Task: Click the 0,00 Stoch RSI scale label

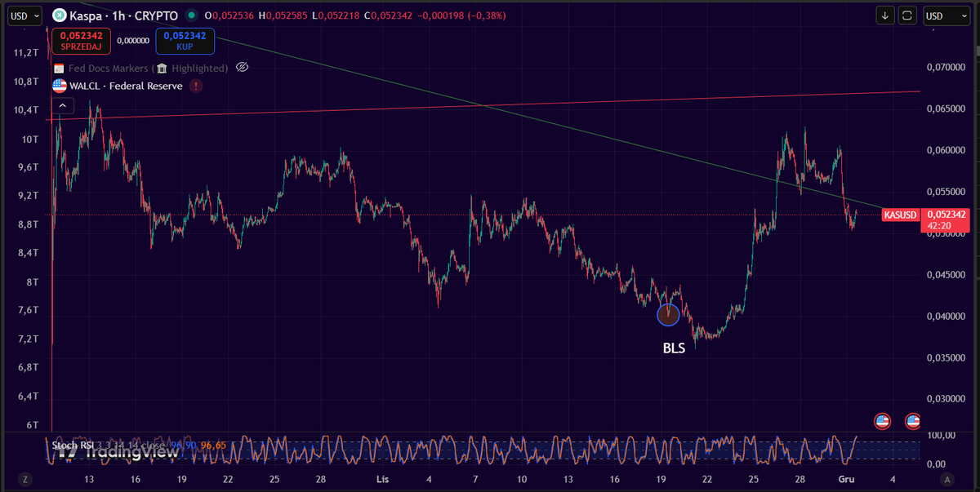Action: tap(938, 464)
